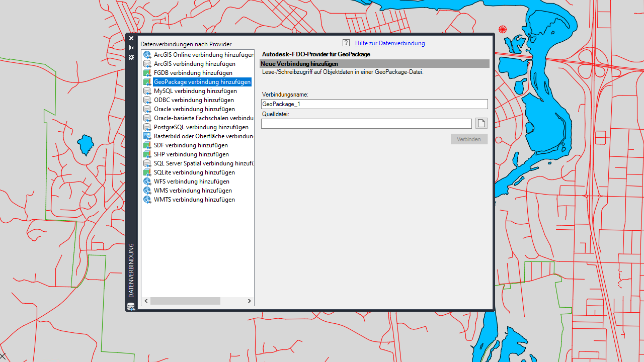
Task: Click the FGDB provider icon
Action: pos(147,73)
